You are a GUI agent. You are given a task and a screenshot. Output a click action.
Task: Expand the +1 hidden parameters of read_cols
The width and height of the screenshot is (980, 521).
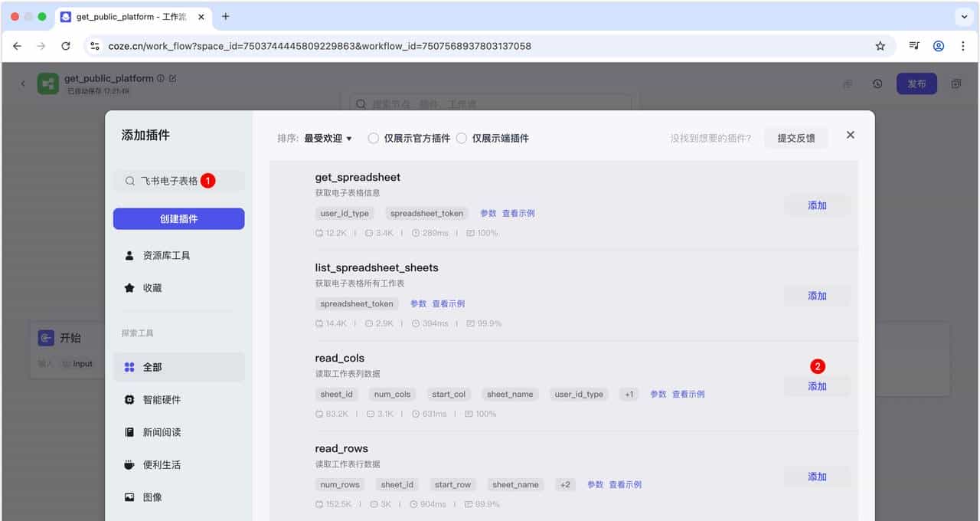[x=629, y=394]
